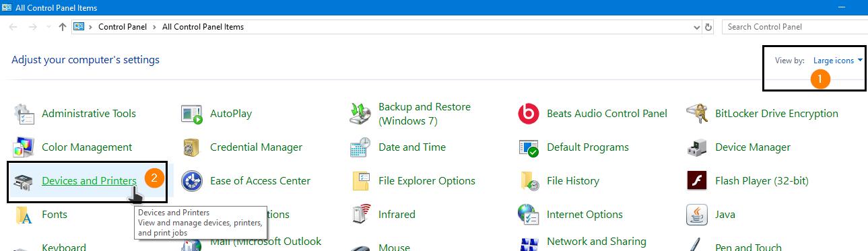Viewport: 868px width, 251px height.
Task: Open the Date and Time calendar icon
Action: click(361, 147)
